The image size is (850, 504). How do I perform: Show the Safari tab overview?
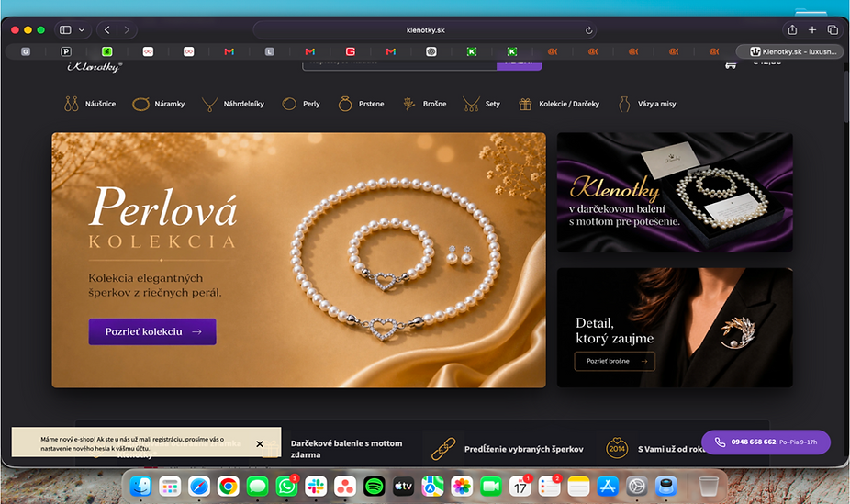(x=833, y=29)
